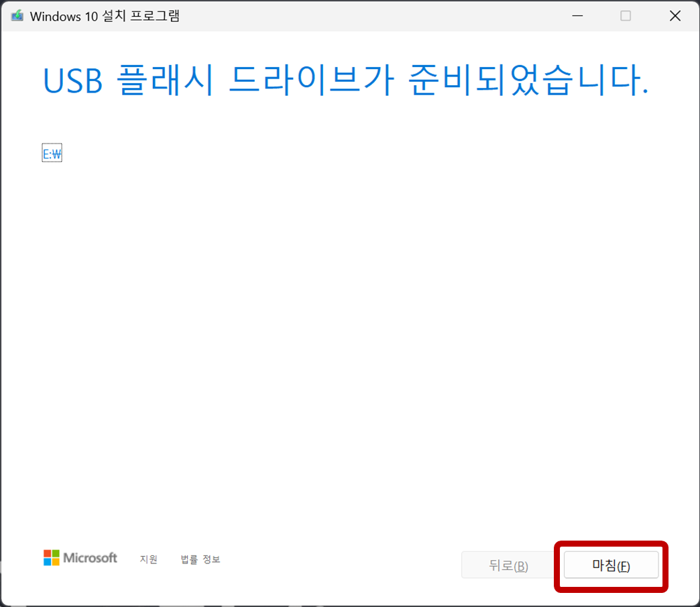Click the Microsoft wordmark text
The width and height of the screenshot is (700, 607).
click(x=90, y=558)
